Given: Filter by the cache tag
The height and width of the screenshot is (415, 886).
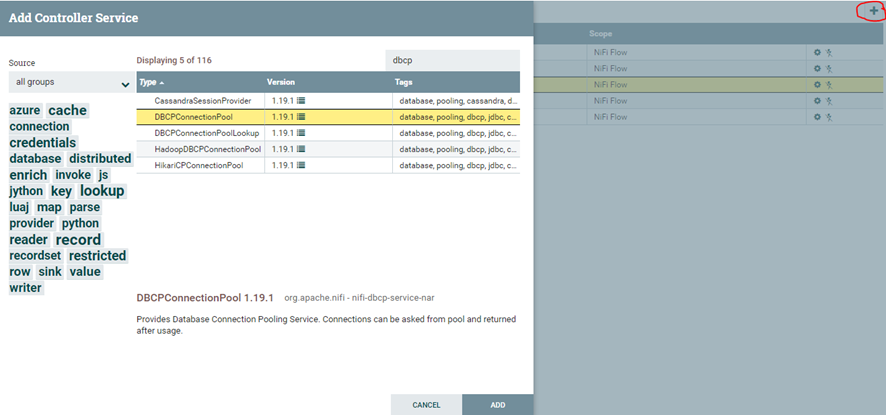Looking at the screenshot, I should [67, 110].
